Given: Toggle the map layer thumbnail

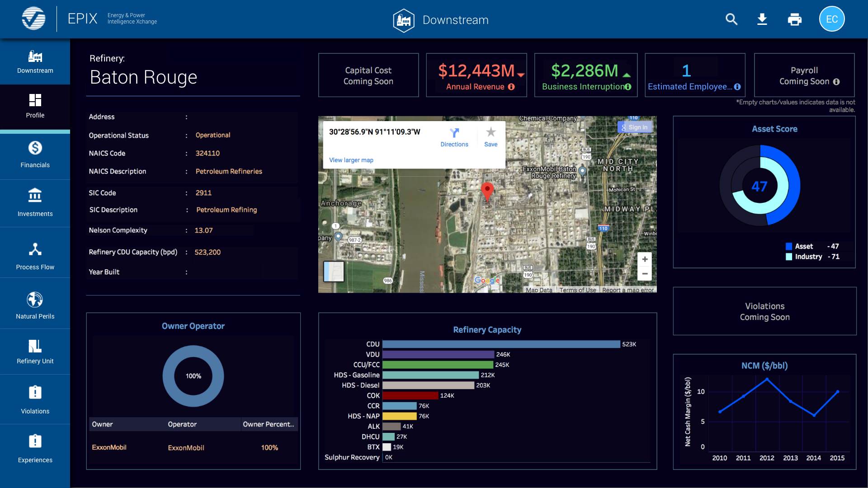Looking at the screenshot, I should click(334, 272).
